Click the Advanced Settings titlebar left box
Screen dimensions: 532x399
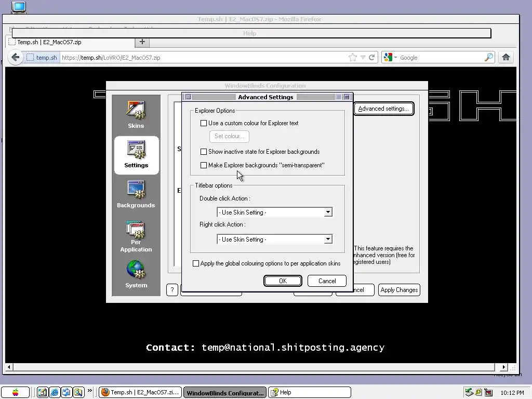tap(188, 97)
